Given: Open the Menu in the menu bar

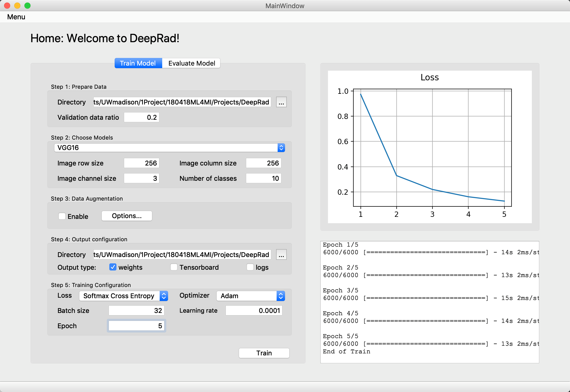Looking at the screenshot, I should [16, 17].
